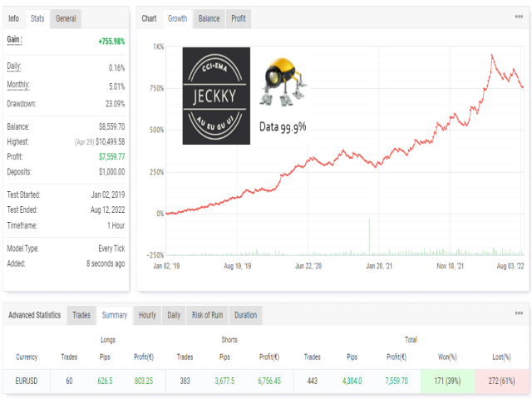
Task: Click the Won cell 171 (39%)
Action: pyautogui.click(x=447, y=381)
